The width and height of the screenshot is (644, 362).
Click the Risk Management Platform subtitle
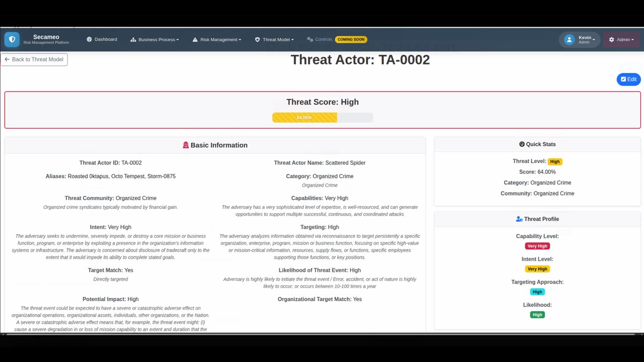tap(46, 43)
